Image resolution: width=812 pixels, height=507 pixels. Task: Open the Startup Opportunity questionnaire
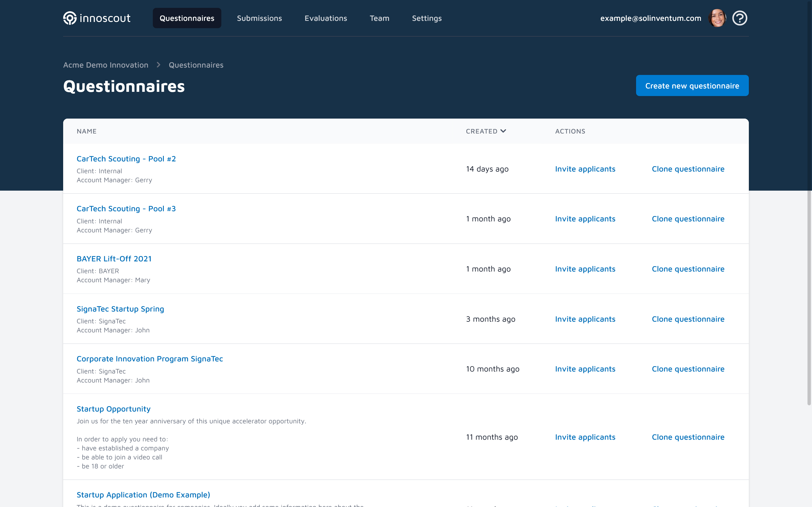pyautogui.click(x=114, y=409)
